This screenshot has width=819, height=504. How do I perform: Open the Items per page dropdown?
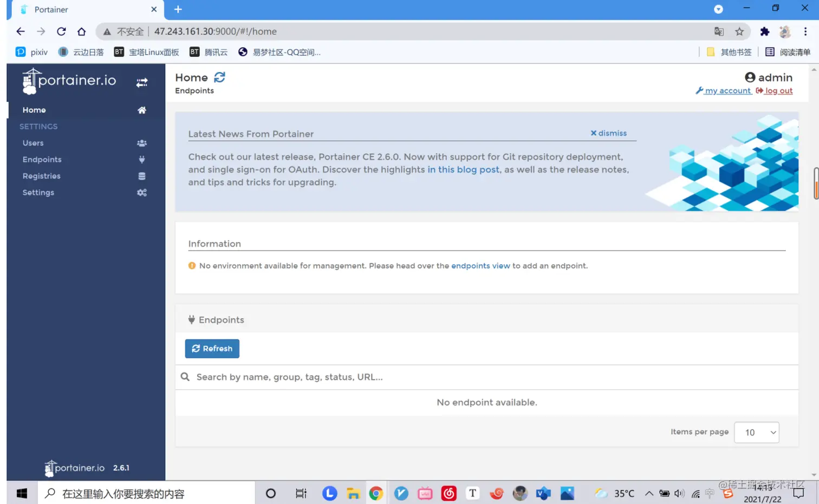(x=757, y=433)
